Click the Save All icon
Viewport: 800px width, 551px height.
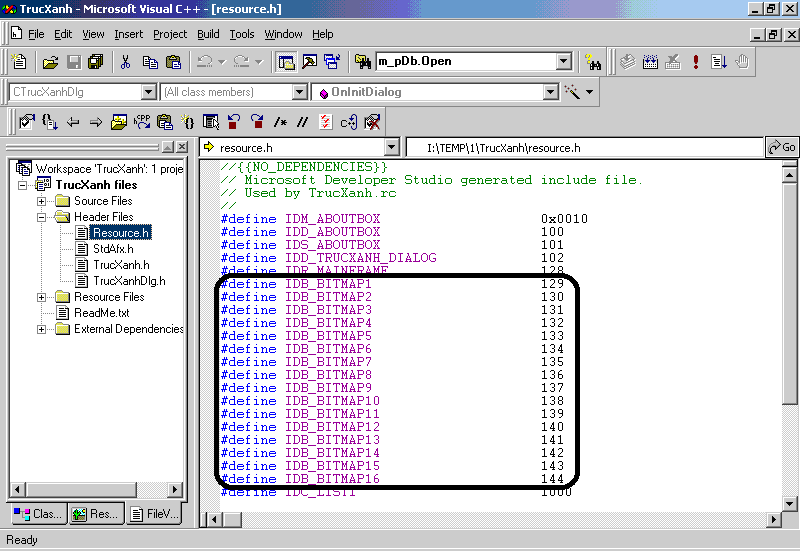point(96,62)
